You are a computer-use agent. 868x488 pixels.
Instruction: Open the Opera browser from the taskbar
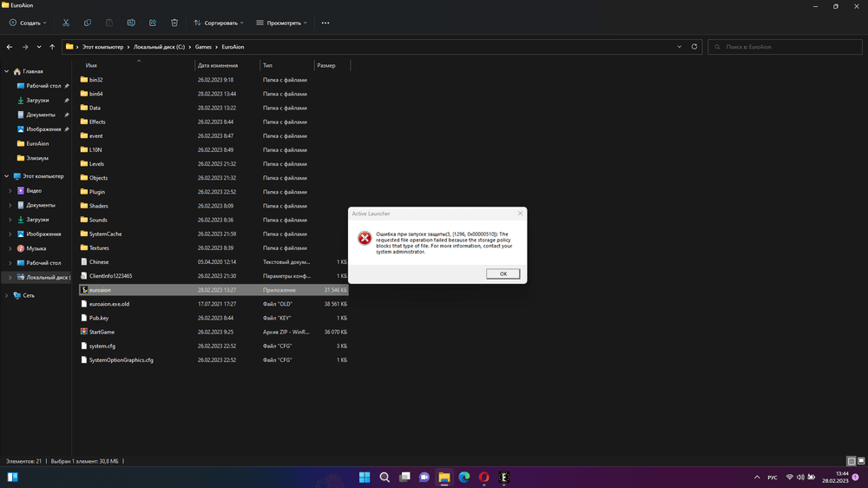point(483,477)
